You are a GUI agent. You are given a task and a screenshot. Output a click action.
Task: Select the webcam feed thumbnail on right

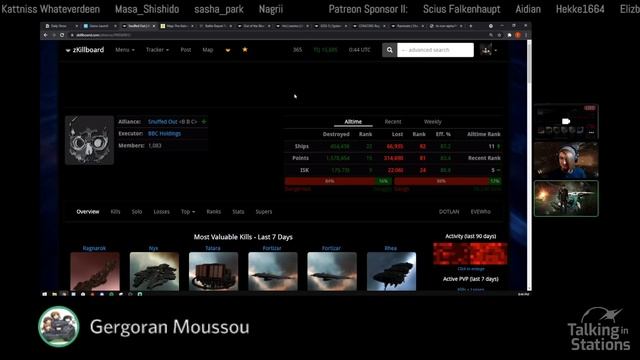tap(566, 160)
